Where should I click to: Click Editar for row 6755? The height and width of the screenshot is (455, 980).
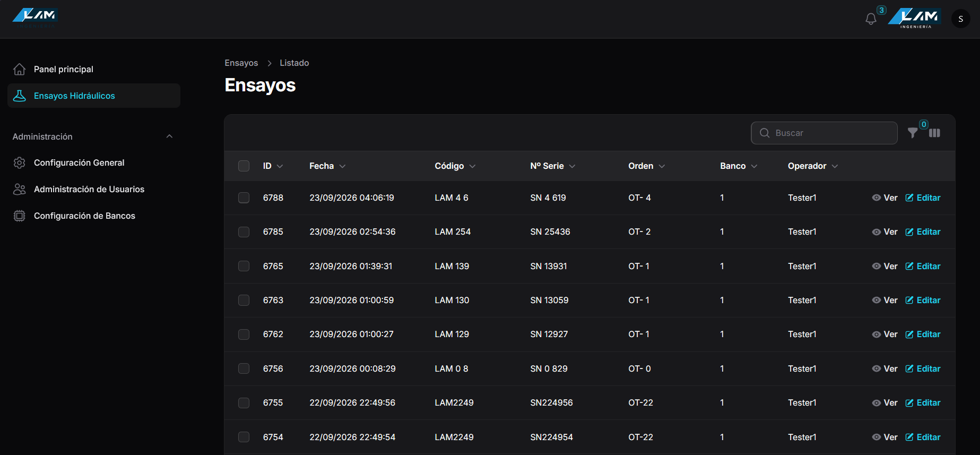(923, 402)
